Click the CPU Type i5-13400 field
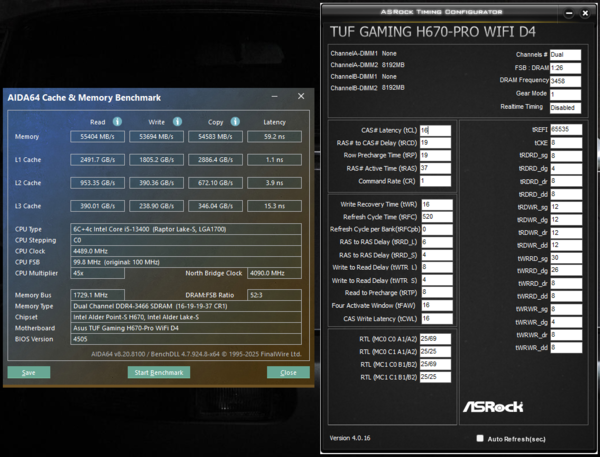The image size is (600, 457). [186, 229]
